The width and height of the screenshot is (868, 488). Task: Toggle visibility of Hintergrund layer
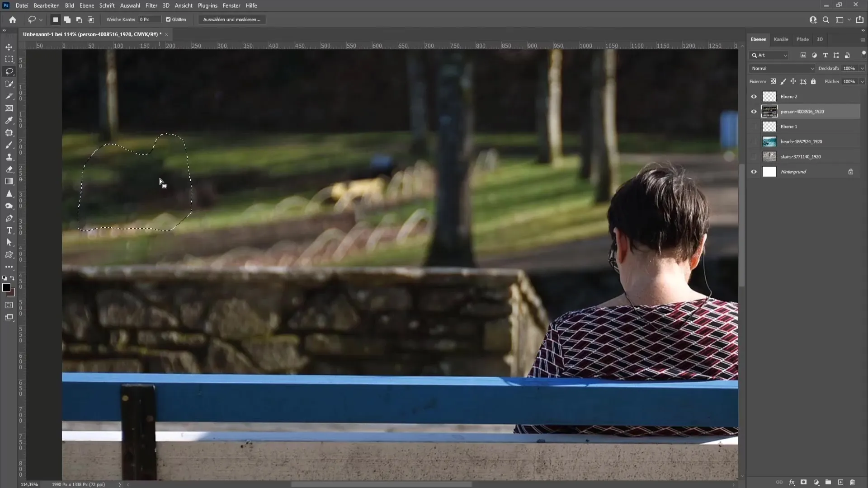754,172
